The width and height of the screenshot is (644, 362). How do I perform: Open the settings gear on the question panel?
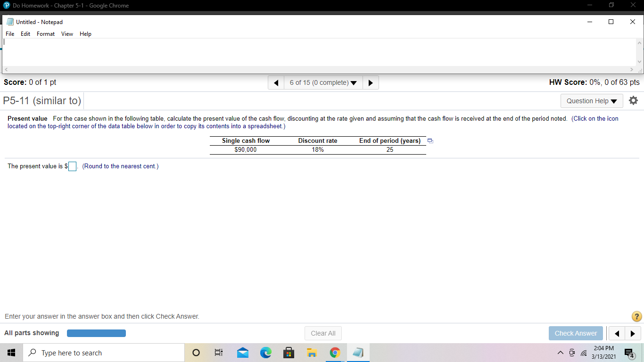pos(633,100)
